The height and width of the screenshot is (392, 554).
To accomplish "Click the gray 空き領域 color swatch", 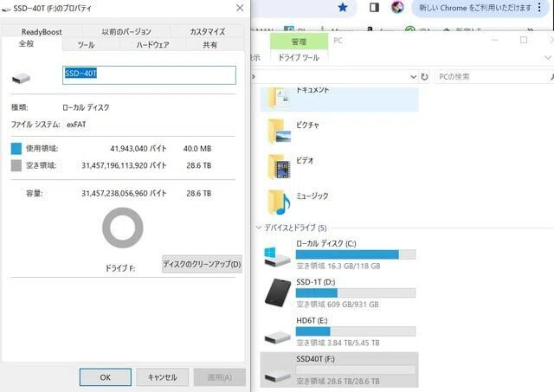I will [16, 165].
